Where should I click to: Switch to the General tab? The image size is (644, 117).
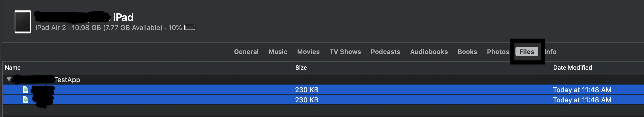[x=246, y=52]
